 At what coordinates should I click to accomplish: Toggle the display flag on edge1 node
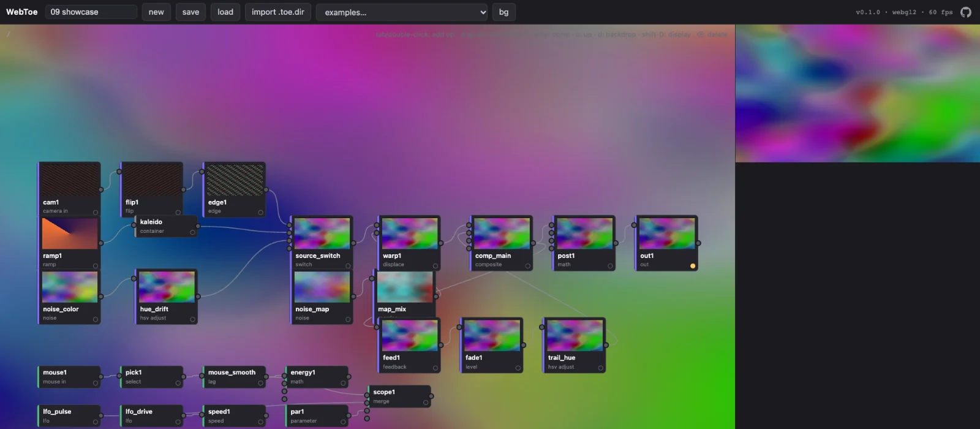[x=260, y=213]
